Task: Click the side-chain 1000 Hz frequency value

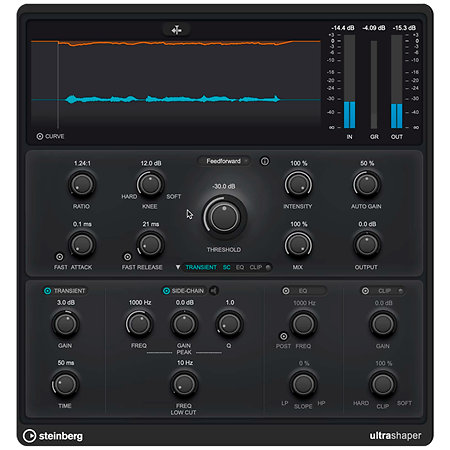Action: tap(140, 303)
